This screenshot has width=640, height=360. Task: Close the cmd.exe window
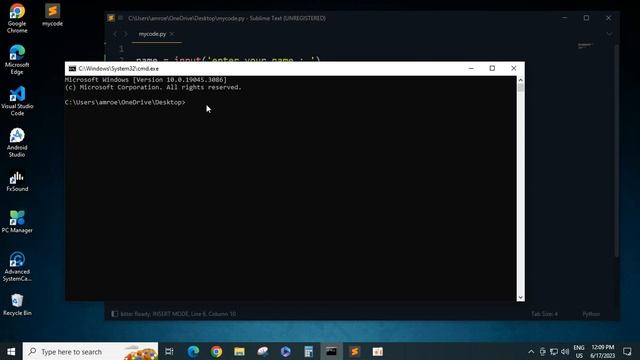pyautogui.click(x=513, y=68)
